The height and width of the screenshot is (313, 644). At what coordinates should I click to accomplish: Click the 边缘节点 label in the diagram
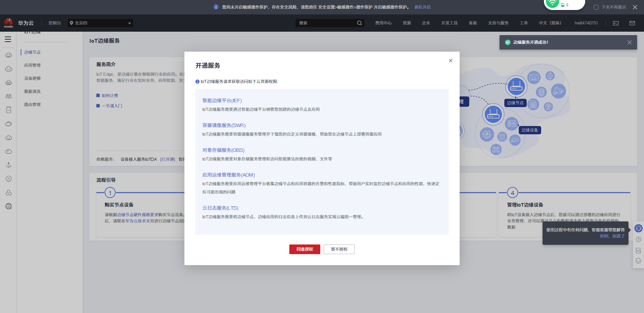[515, 103]
